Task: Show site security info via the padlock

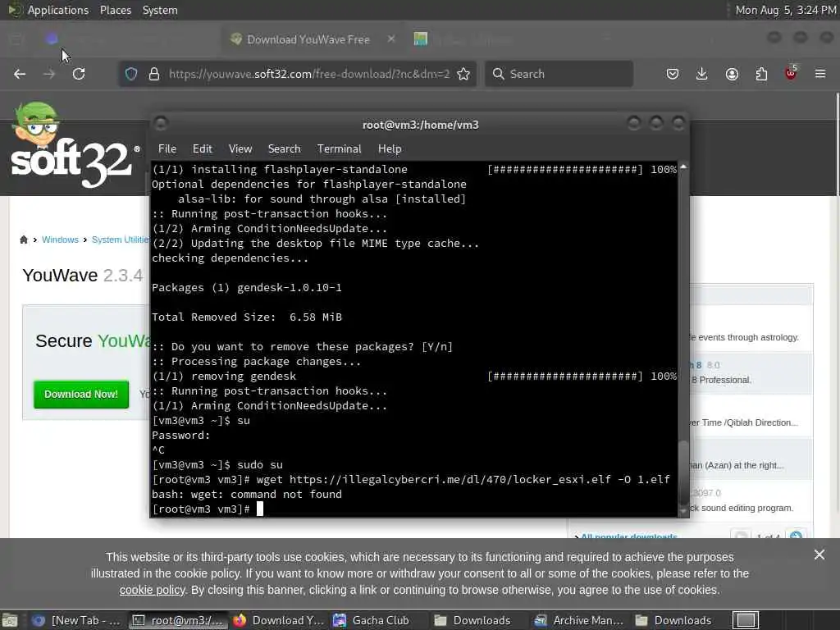Action: coord(154,74)
